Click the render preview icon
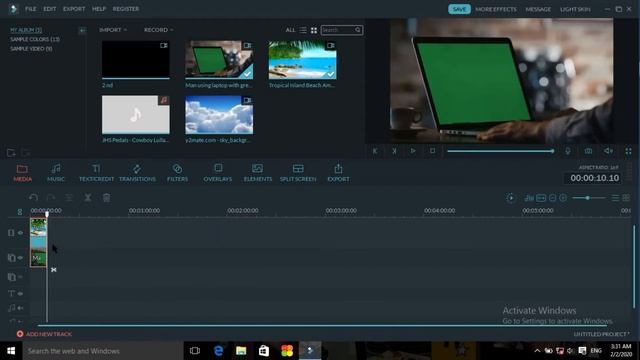This screenshot has height=360, width=640. click(x=511, y=198)
